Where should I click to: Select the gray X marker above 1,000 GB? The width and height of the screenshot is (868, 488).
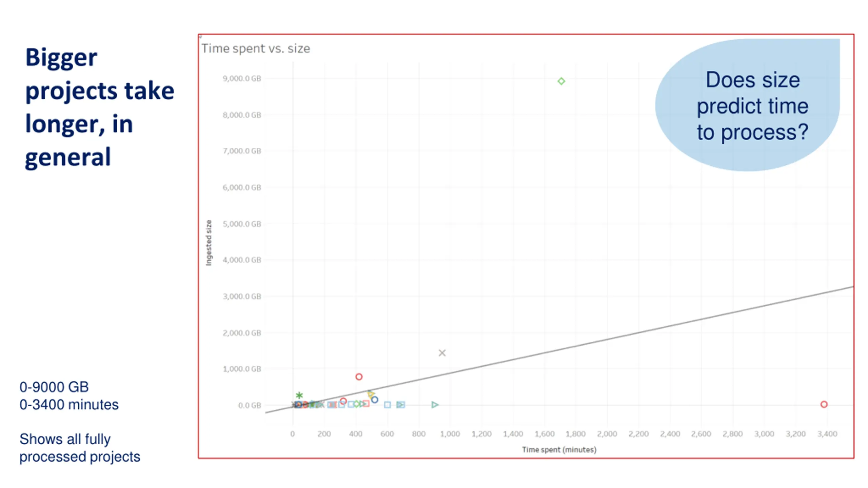442,353
